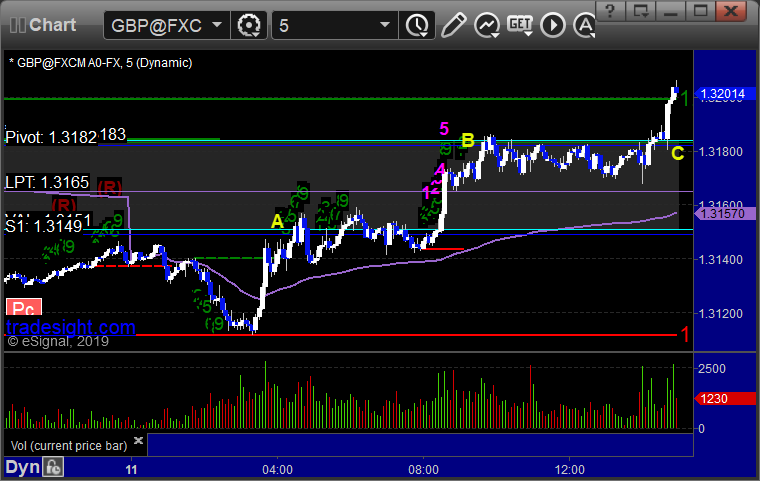
Task: Click the Dyn scaling label
Action: tap(22, 467)
